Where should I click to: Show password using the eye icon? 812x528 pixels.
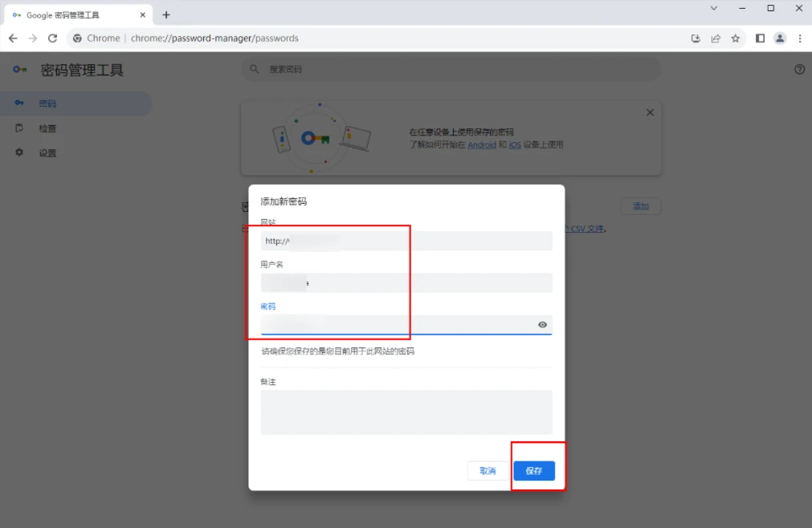pyautogui.click(x=542, y=325)
